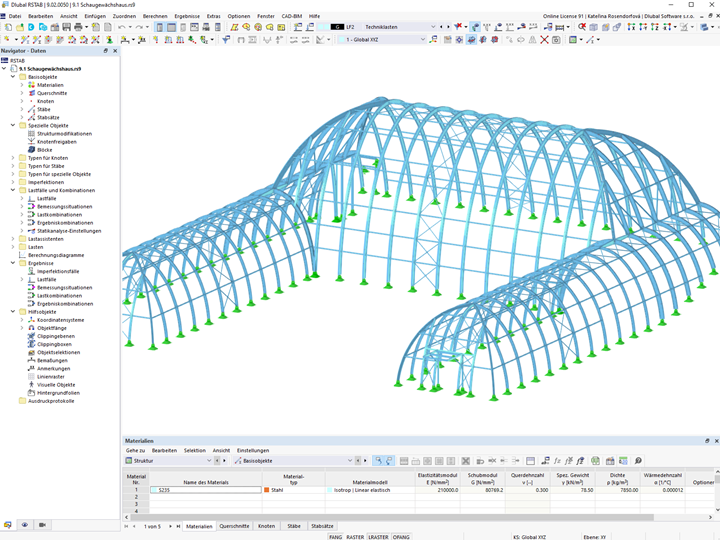720x540 pixels.
Task: Toggle the Navigator panel display icon
Action: tap(159, 28)
